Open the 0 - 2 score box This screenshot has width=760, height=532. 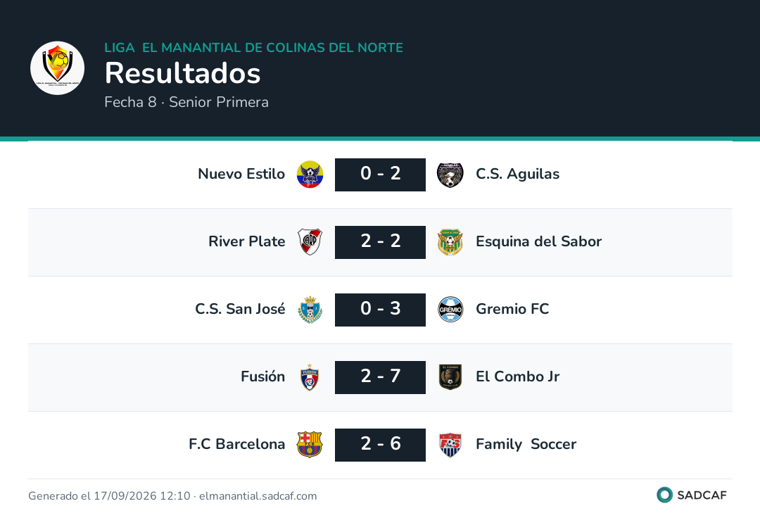pos(380,175)
